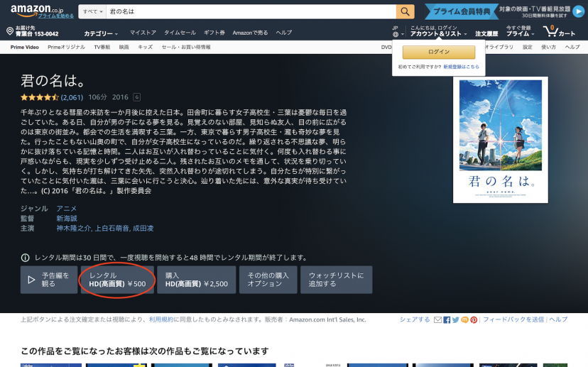Open 注文履歴 order history

point(486,33)
